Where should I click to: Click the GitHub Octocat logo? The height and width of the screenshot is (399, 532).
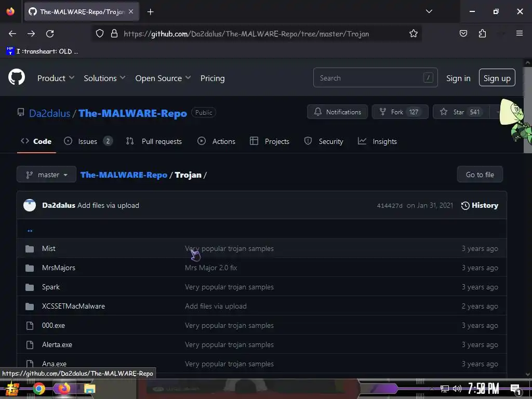[x=17, y=77]
